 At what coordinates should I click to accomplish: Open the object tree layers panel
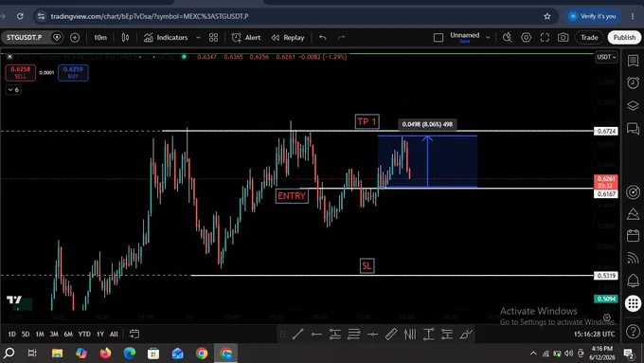(x=633, y=105)
